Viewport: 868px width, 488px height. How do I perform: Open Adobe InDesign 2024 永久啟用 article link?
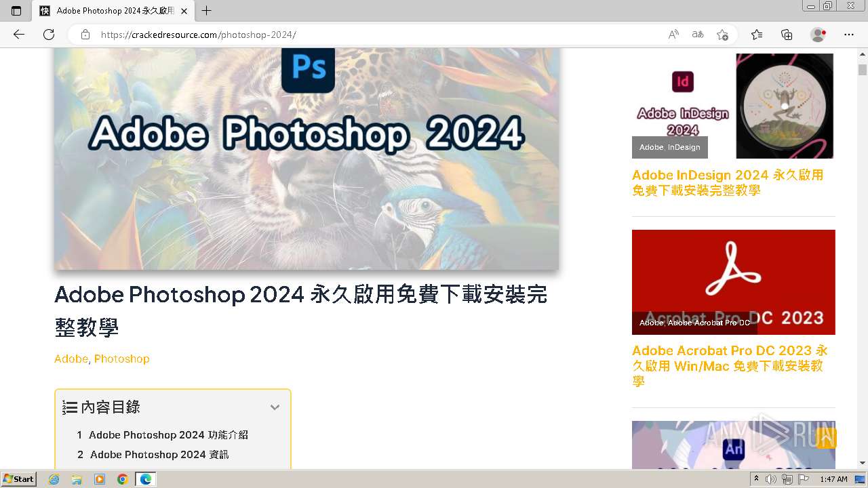[x=728, y=182]
